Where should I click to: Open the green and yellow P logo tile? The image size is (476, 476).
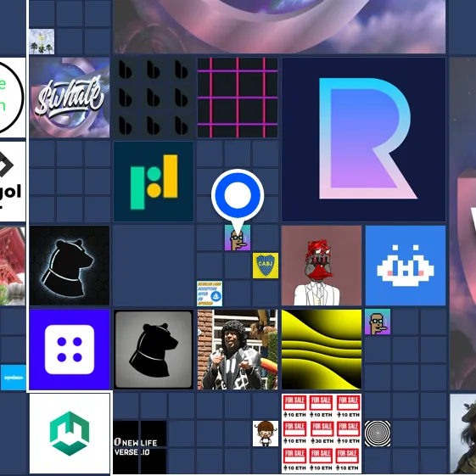(154, 182)
